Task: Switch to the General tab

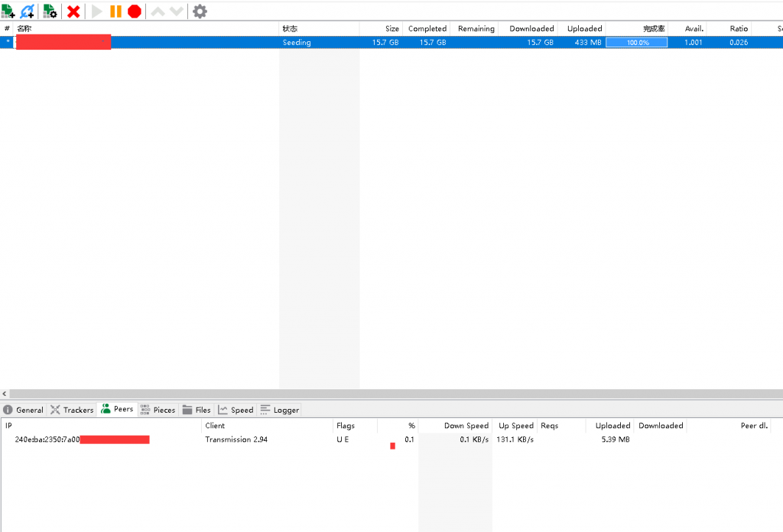Action: point(24,410)
